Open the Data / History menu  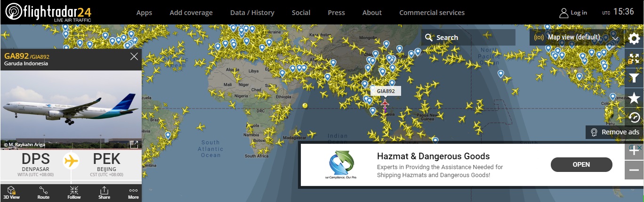point(252,13)
